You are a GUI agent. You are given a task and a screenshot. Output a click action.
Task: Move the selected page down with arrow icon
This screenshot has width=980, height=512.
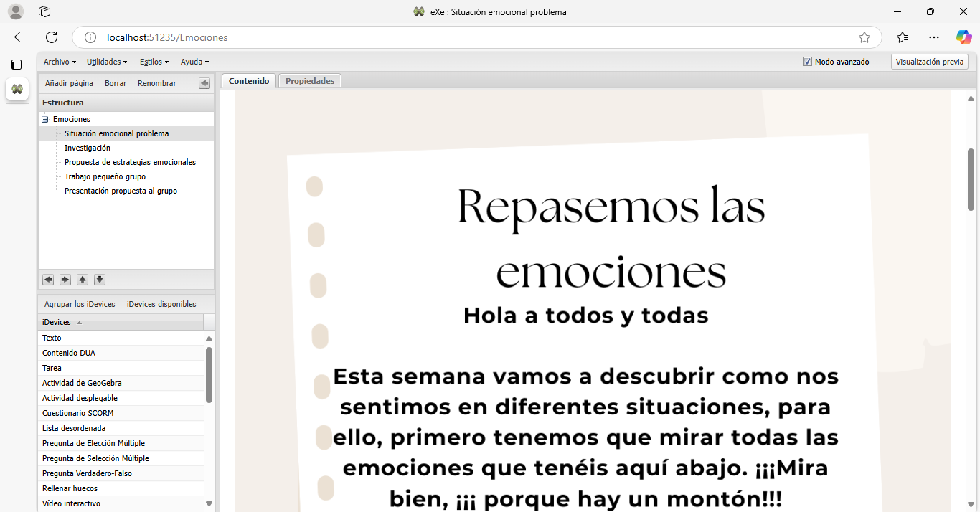pos(100,280)
